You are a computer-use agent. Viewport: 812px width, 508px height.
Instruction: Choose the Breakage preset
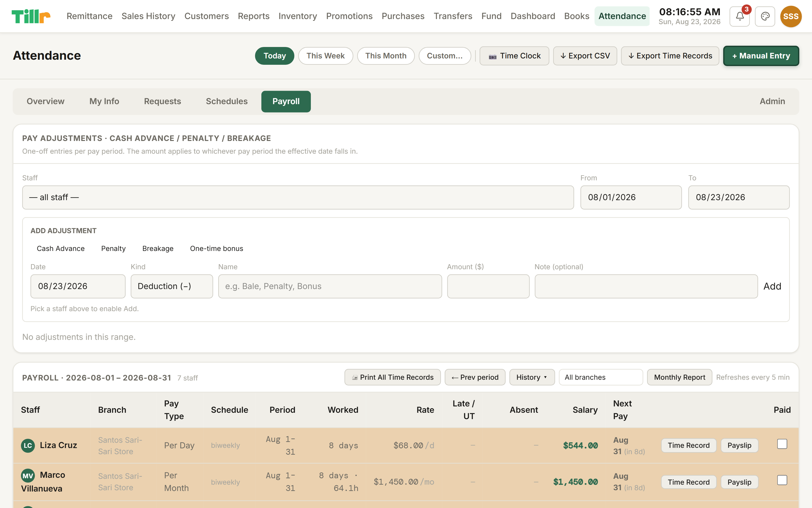click(x=158, y=249)
